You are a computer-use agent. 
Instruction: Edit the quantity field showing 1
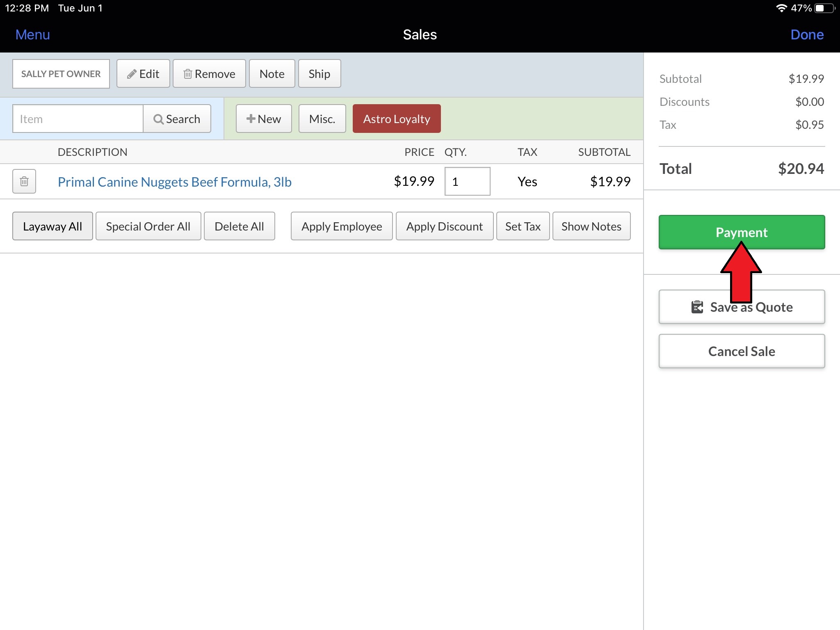[467, 182]
